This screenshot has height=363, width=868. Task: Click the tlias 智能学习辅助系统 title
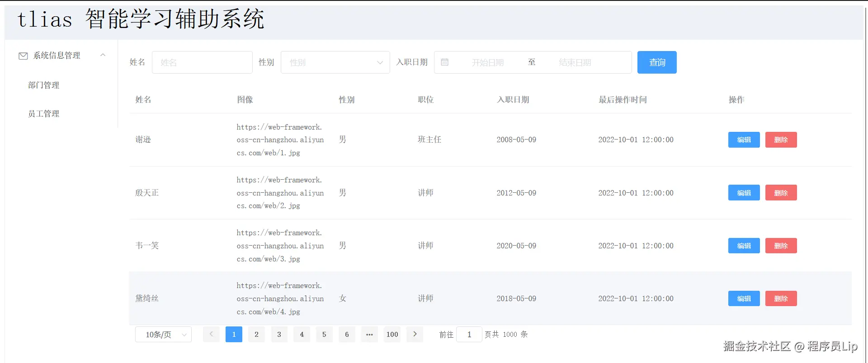click(x=141, y=19)
